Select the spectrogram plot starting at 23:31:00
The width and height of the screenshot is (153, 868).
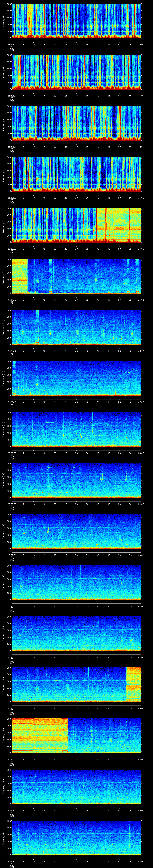pos(76,123)
